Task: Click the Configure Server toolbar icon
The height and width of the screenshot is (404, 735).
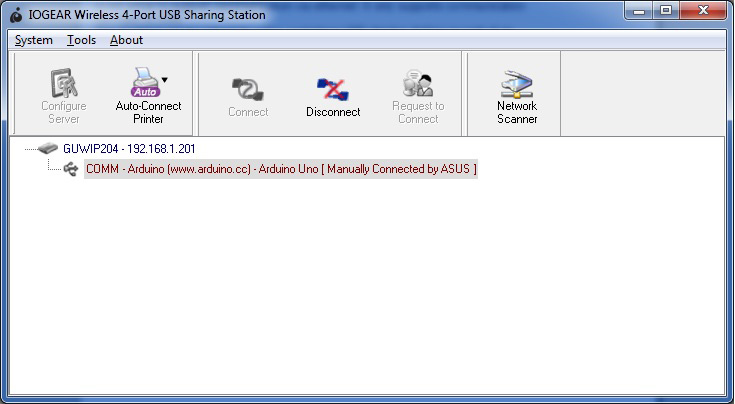Action: pyautogui.click(x=64, y=83)
